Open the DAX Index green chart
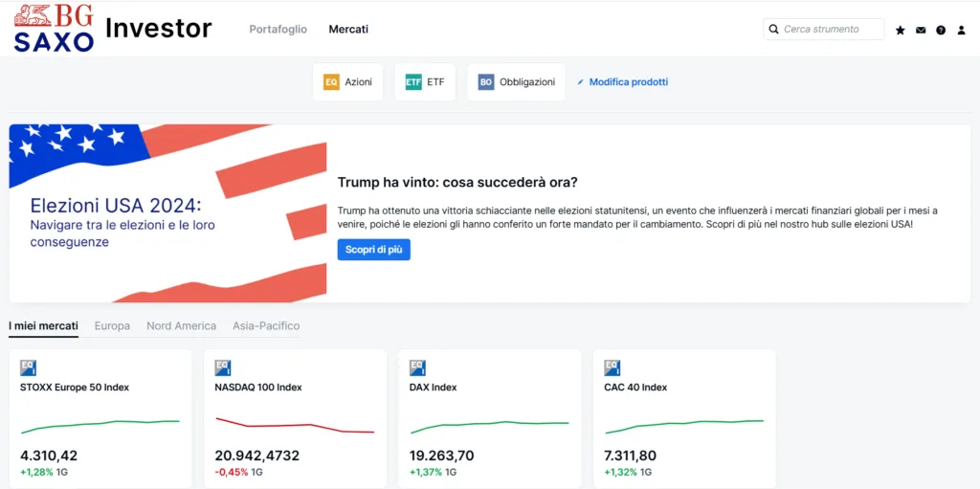The height and width of the screenshot is (489, 980). coord(489,427)
